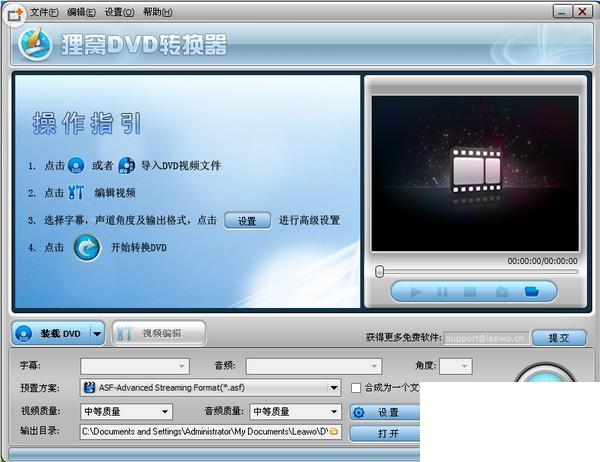Open the 字幕 dropdown

135,366
